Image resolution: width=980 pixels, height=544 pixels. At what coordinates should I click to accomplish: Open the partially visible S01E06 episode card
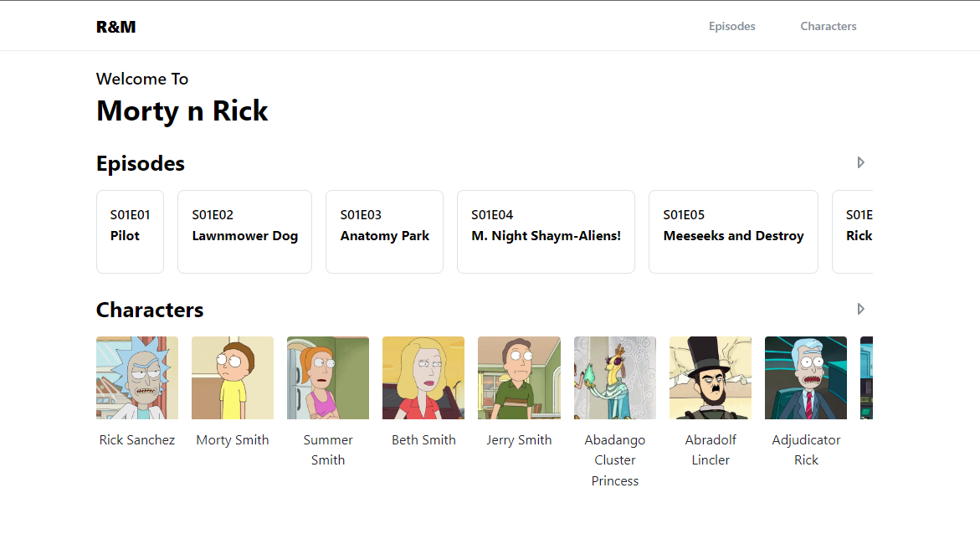(854, 232)
